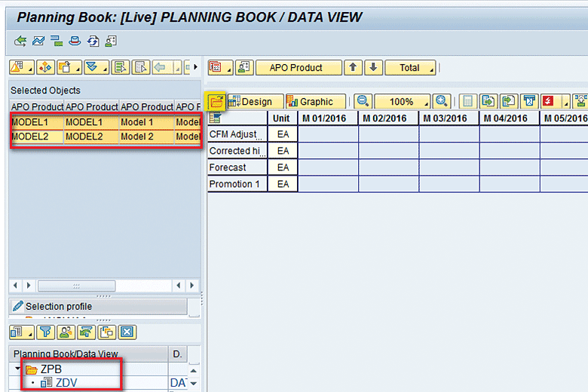Collapse the ZPB planning book folder

pos(17,369)
